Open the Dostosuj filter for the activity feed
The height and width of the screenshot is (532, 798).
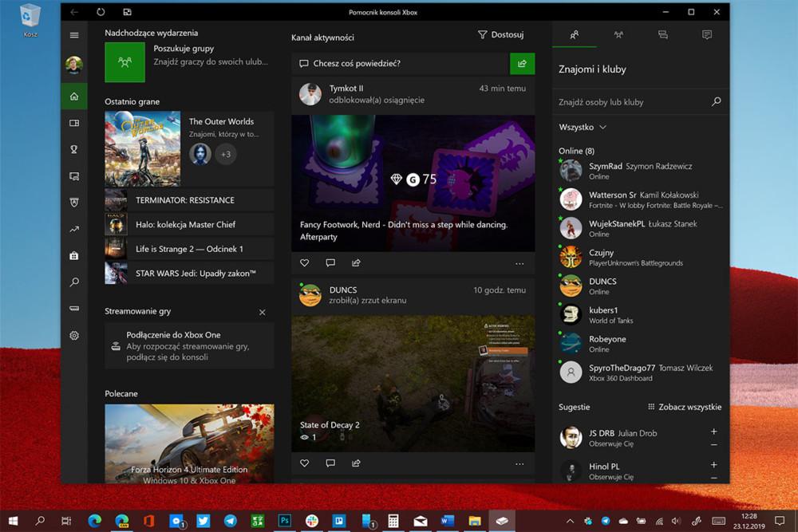point(501,34)
